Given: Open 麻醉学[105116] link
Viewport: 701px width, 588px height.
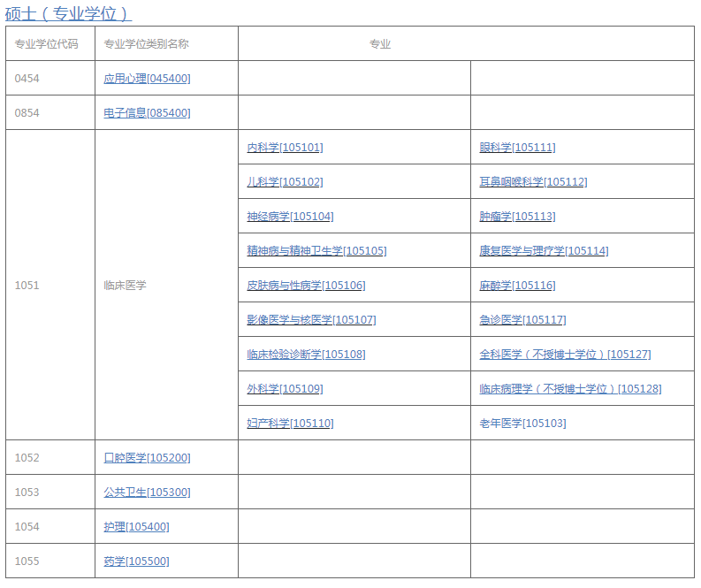Looking at the screenshot, I should click(517, 285).
